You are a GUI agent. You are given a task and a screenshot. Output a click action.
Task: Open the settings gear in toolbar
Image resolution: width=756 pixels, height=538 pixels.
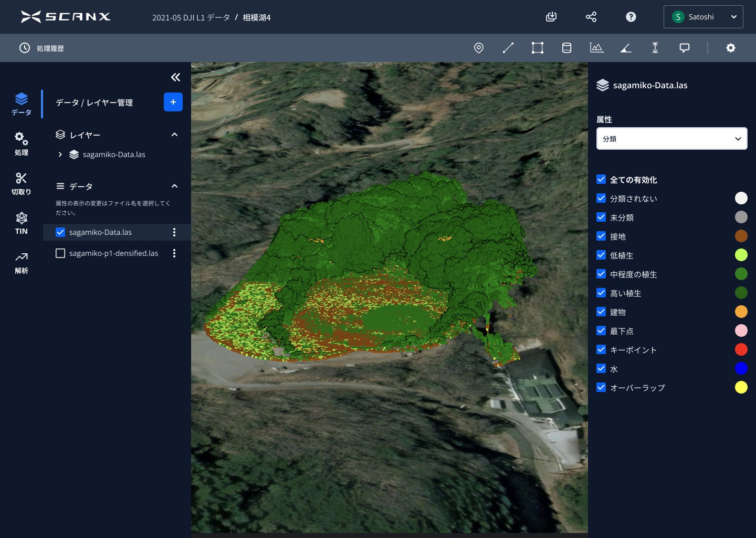pyautogui.click(x=730, y=48)
